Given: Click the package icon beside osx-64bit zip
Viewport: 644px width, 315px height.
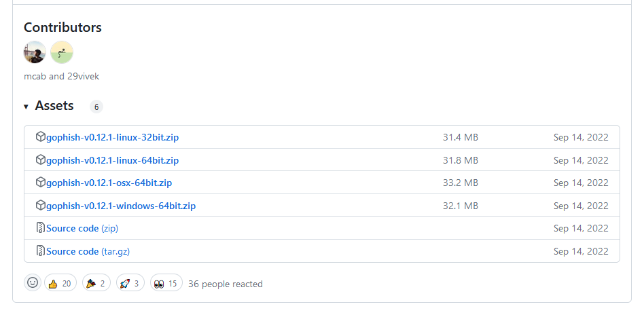Looking at the screenshot, I should [40, 183].
